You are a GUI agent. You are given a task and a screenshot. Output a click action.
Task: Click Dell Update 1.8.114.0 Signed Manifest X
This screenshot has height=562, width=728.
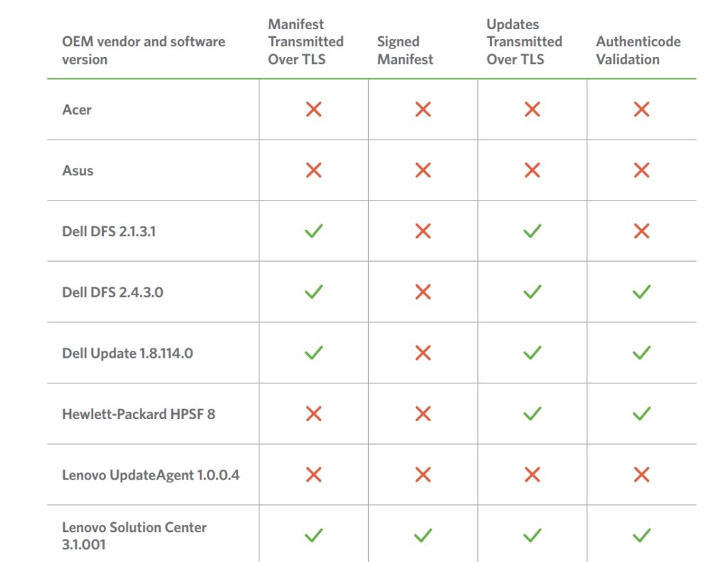coord(423,353)
